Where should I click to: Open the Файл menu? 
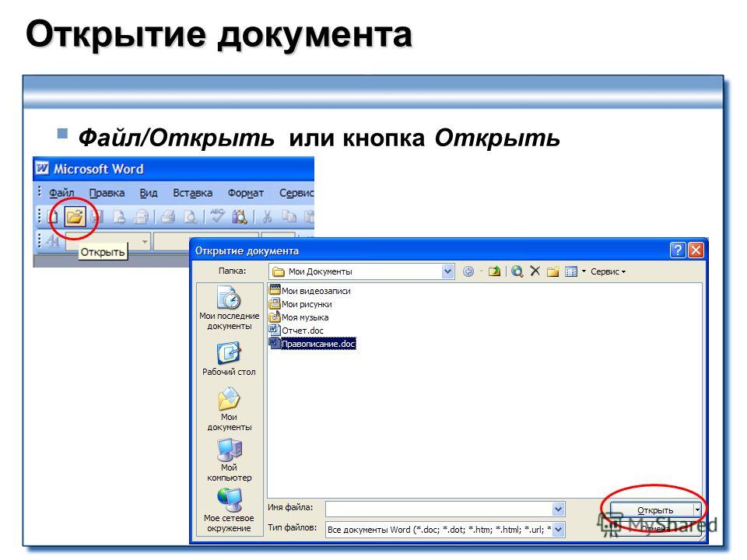click(x=61, y=193)
